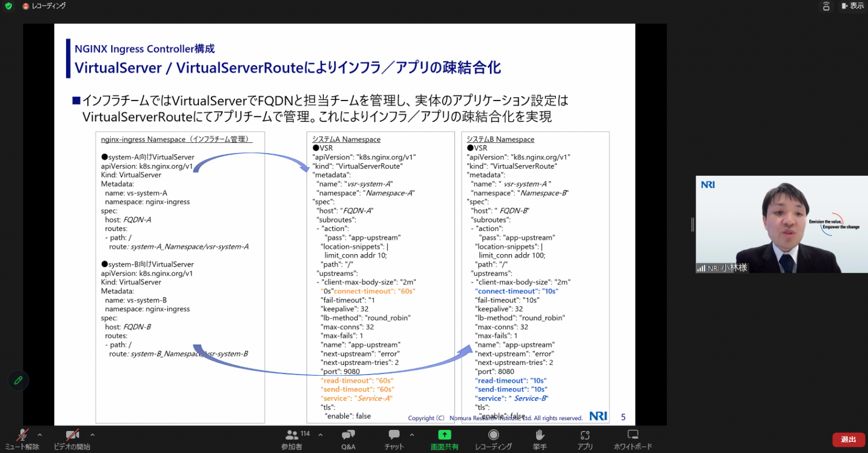Open the ホワイトボード whiteboard
This screenshot has width=868, height=453.
coord(633,439)
